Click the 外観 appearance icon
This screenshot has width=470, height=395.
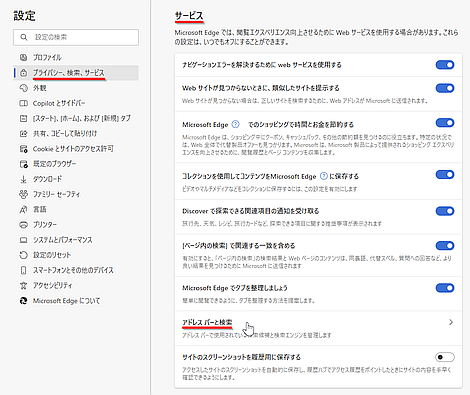click(23, 88)
